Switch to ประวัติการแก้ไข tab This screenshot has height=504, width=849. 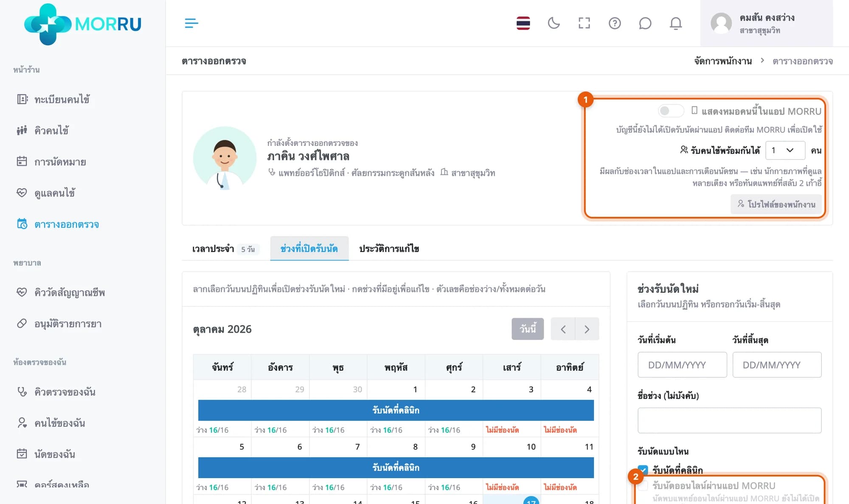[389, 249]
